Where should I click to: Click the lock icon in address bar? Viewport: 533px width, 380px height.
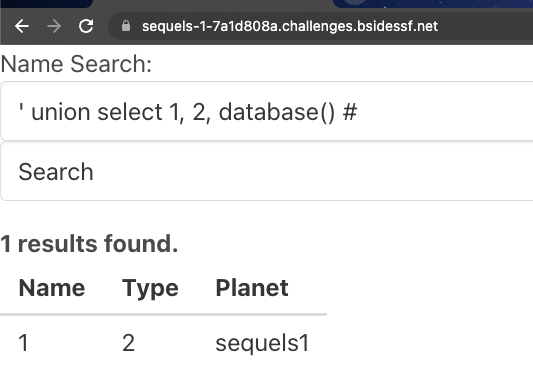[x=126, y=26]
